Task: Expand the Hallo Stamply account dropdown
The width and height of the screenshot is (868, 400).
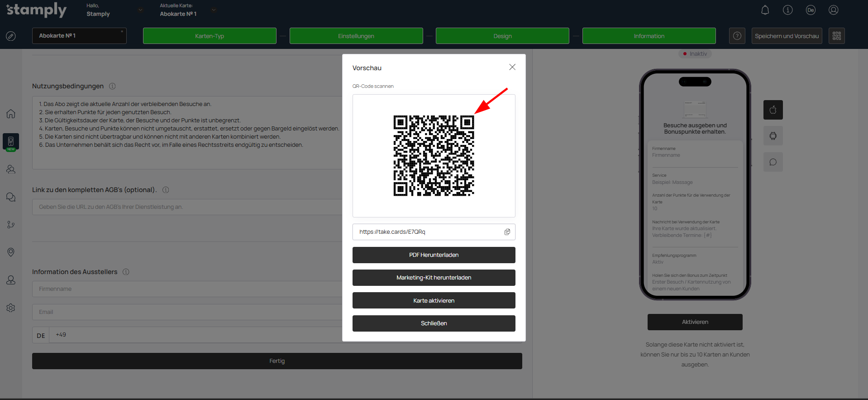Action: click(140, 10)
